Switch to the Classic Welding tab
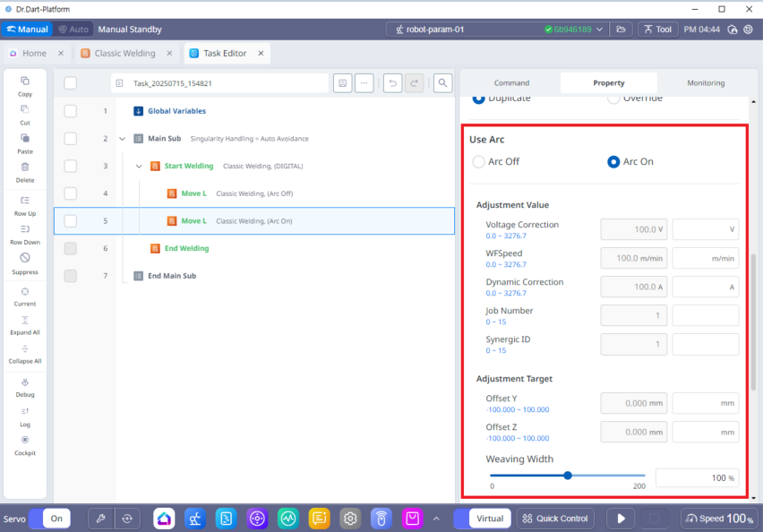The image size is (763, 532). [x=124, y=54]
